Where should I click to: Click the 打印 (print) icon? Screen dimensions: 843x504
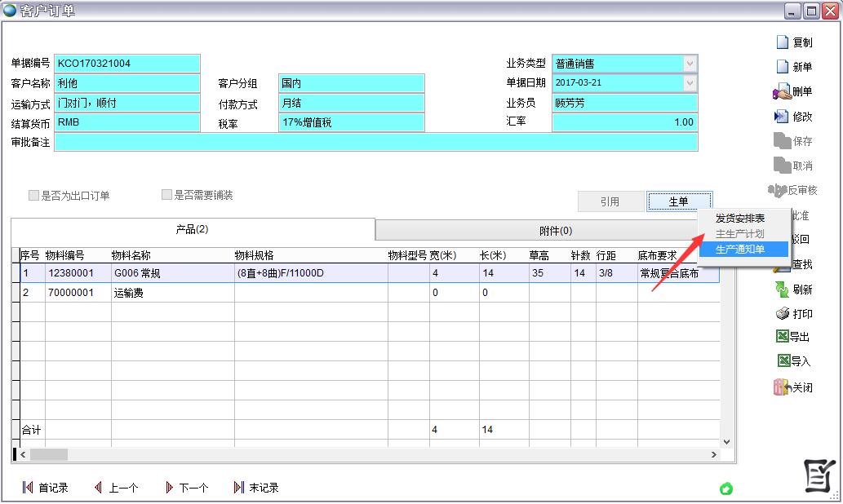[x=781, y=314]
